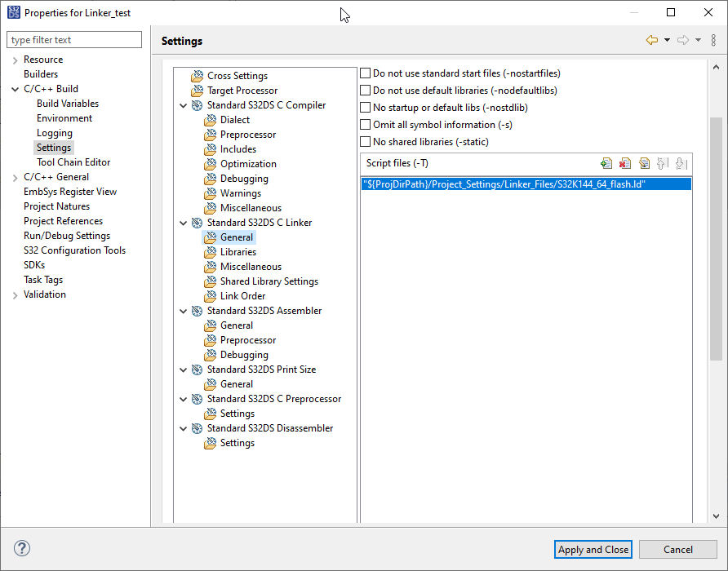Click the Add script file icon

[x=606, y=163]
